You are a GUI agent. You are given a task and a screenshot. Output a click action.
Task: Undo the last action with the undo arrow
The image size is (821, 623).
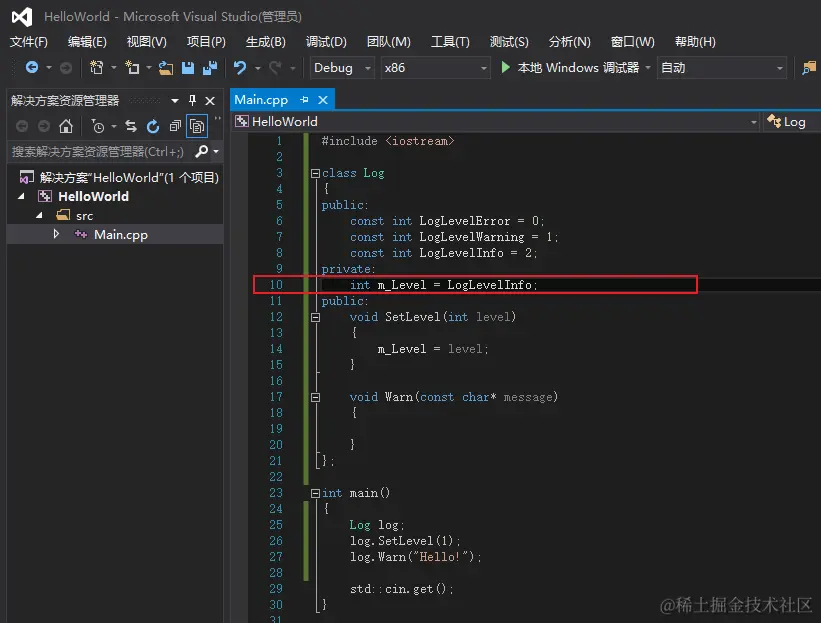pos(240,68)
